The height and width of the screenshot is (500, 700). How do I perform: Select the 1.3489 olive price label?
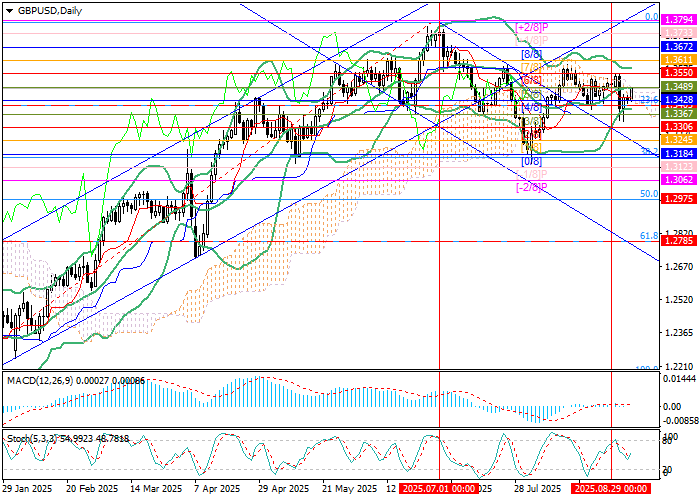[679, 86]
